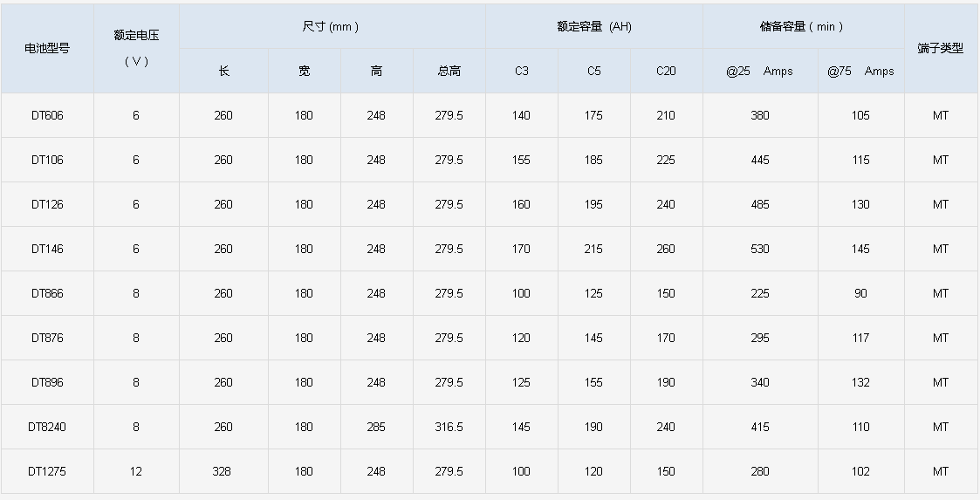
Task: Click the 端子类型 column header
Action: click(940, 48)
